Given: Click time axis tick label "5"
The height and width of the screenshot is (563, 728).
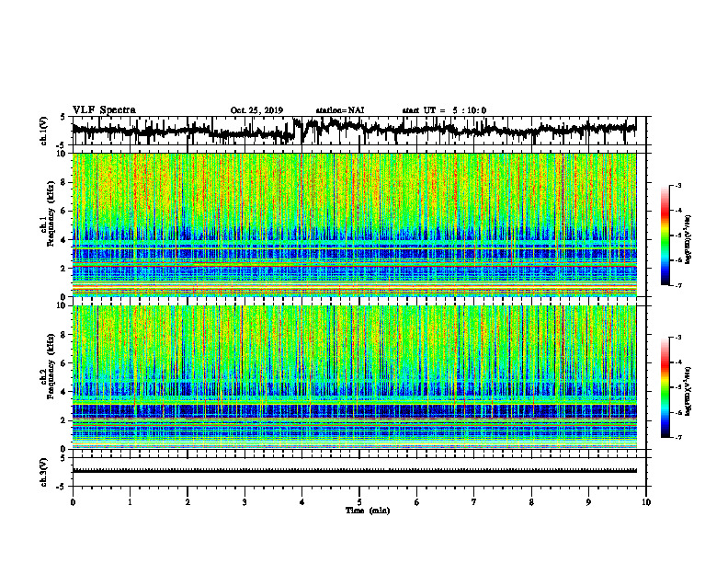Looking at the screenshot, I should coord(359,502).
